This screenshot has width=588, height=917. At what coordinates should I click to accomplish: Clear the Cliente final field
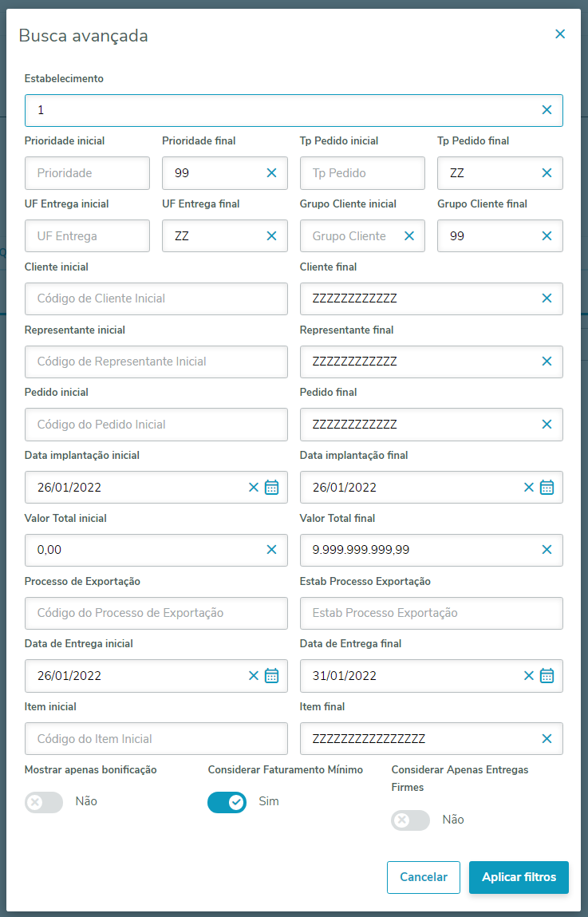pos(547,298)
